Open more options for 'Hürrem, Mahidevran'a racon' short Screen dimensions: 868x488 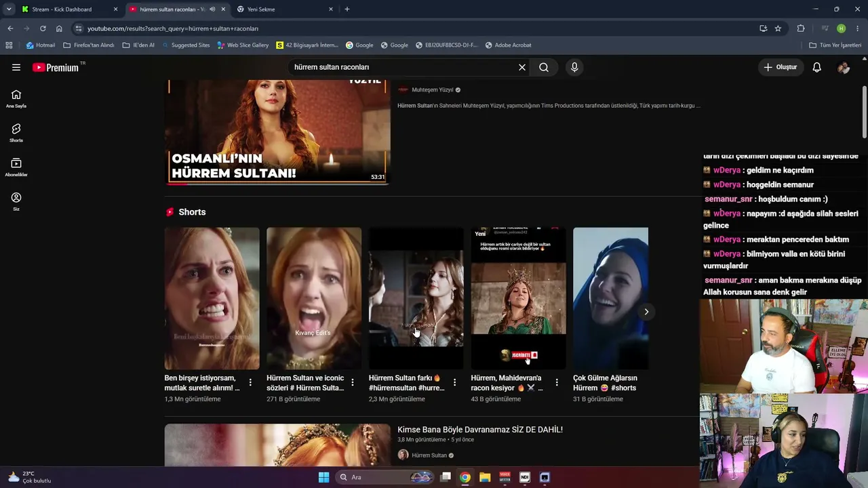[x=557, y=383]
